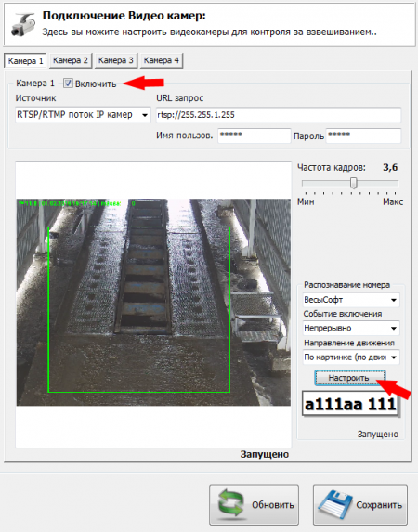Open the Событие включения Непрерывно dropdown

pos(351,328)
